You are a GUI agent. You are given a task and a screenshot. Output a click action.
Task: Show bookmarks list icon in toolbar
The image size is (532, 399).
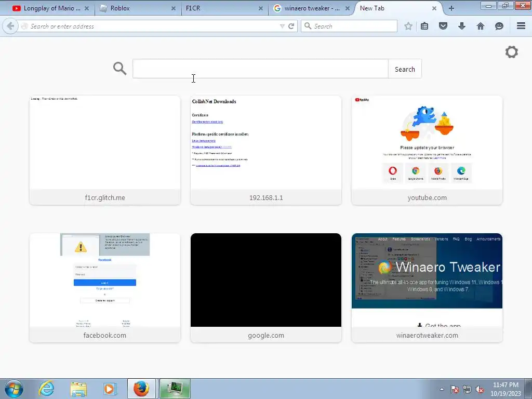tap(424, 26)
